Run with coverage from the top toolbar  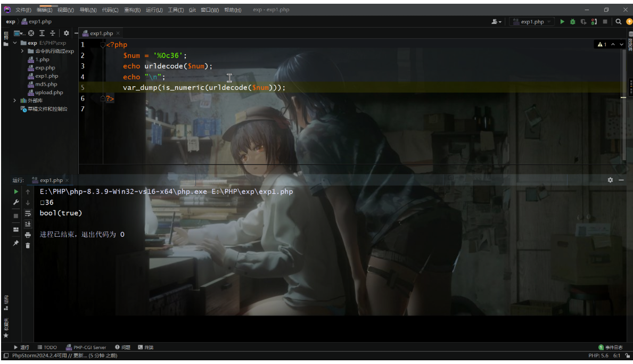pyautogui.click(x=583, y=22)
